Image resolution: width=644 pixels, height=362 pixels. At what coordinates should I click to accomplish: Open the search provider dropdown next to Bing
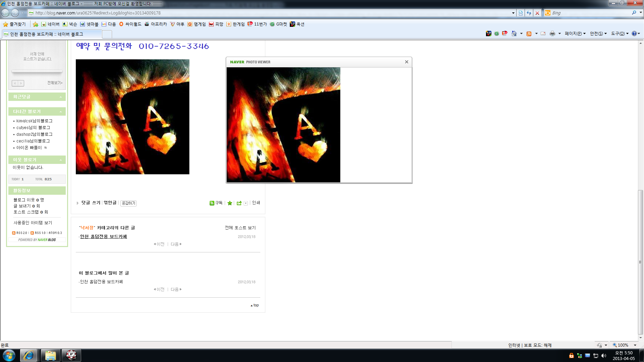tap(640, 13)
